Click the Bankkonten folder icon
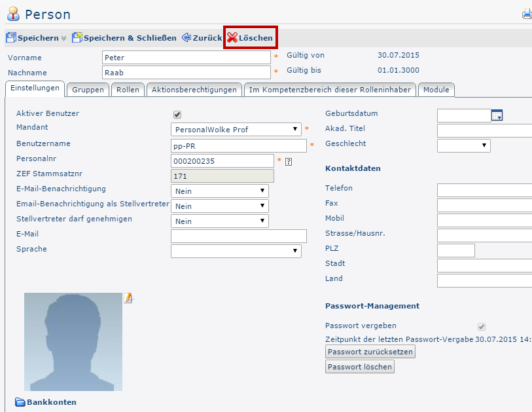Viewport: 532px width, 412px height. [20, 402]
